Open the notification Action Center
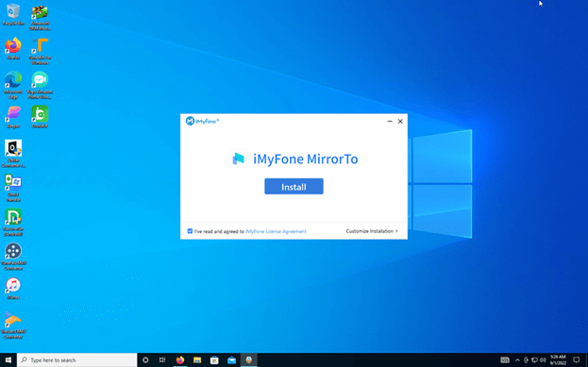Screen dimensions: 588x367 tap(577, 359)
